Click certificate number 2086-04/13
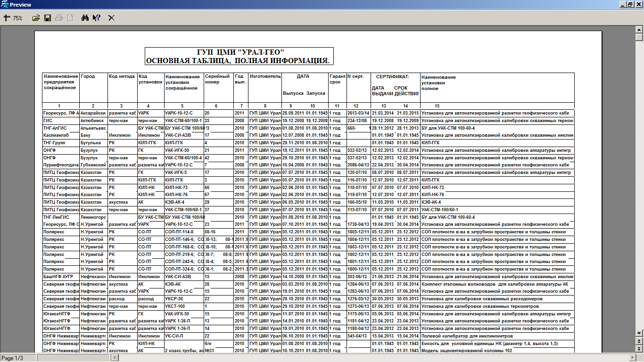This screenshot has height=362, width=644. pyautogui.click(x=359, y=165)
